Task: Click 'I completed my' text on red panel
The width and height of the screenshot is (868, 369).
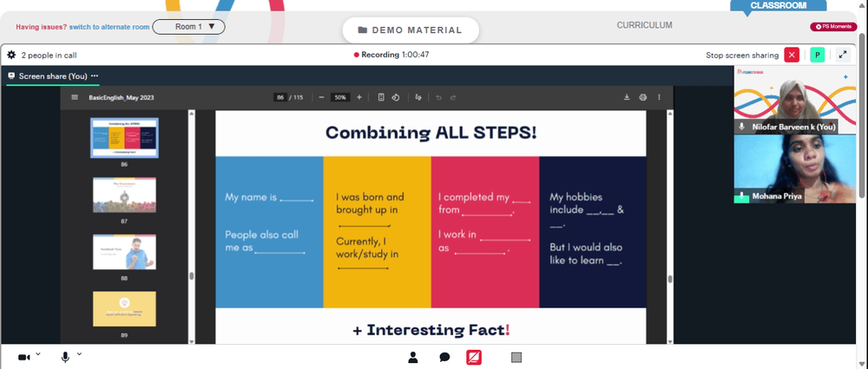Action: (x=474, y=197)
